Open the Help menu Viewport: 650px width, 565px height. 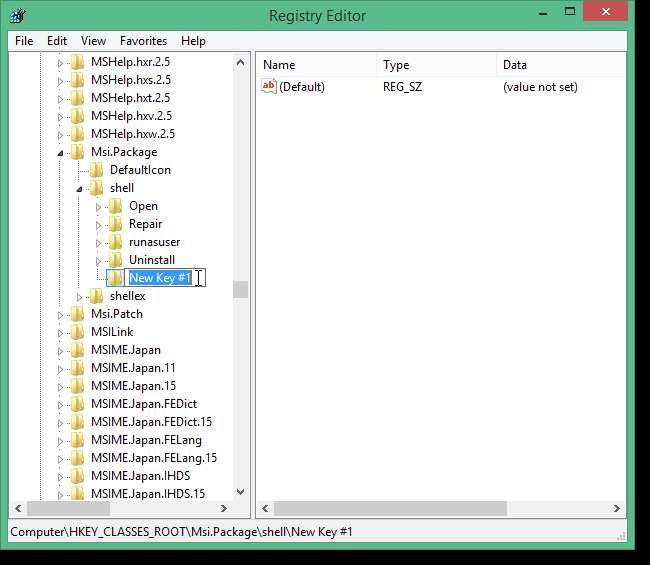[193, 41]
